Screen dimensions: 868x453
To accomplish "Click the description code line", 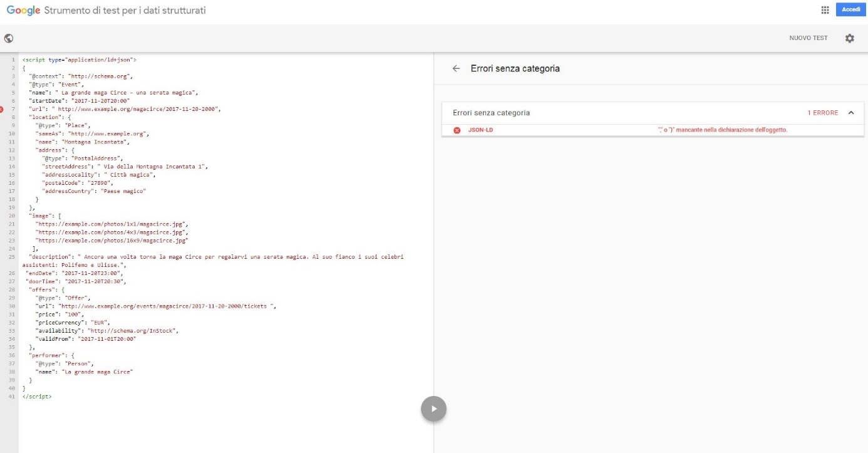I will pos(213,261).
